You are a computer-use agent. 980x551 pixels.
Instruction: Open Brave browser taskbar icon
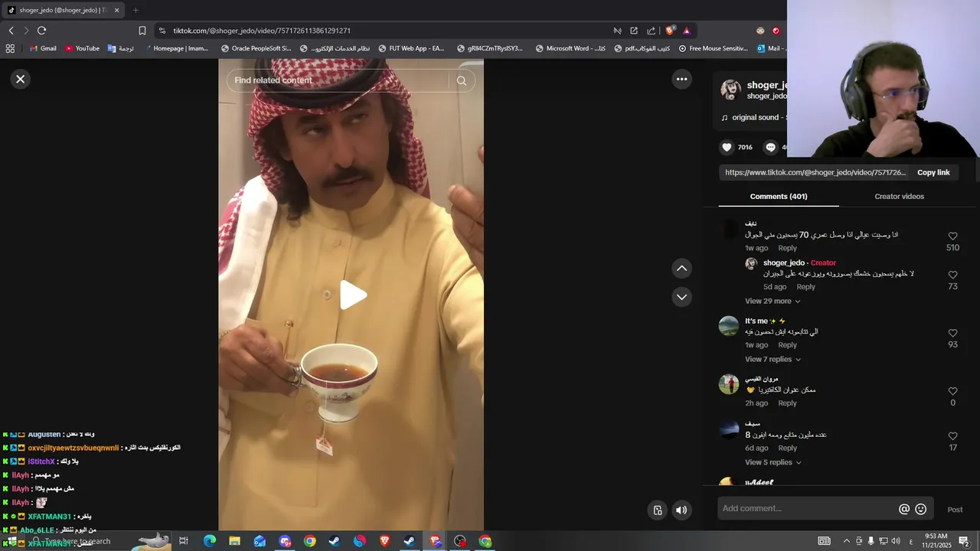[384, 541]
